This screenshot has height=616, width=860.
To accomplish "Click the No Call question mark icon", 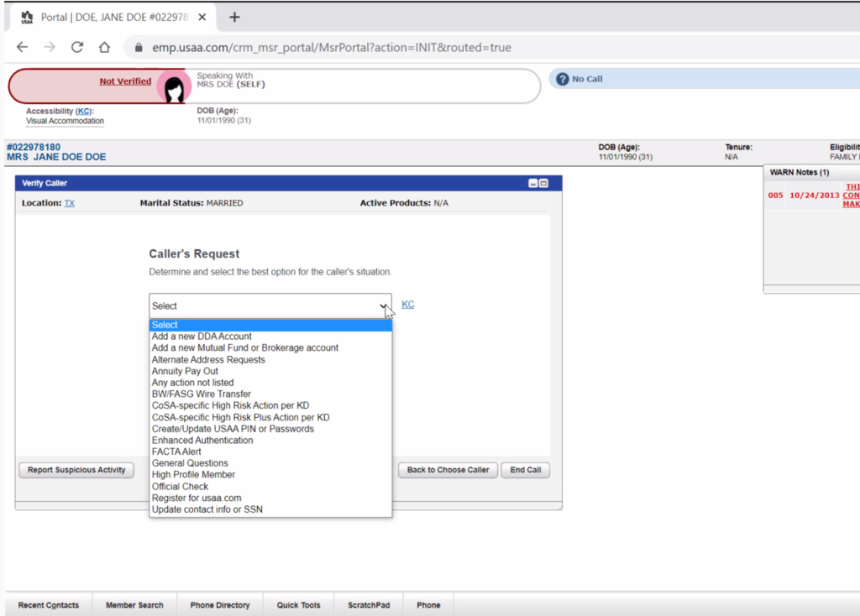I will click(x=562, y=79).
